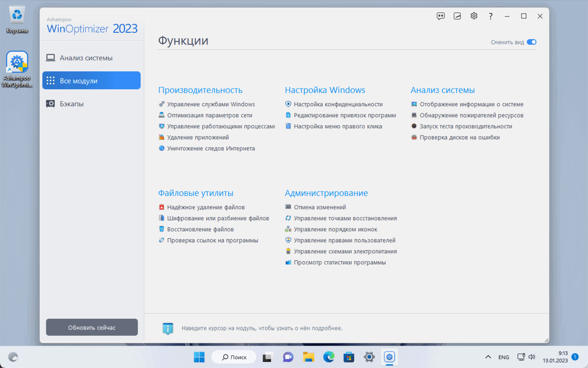Open the feedback chat bubble icon
This screenshot has width=588, height=368.
click(441, 16)
